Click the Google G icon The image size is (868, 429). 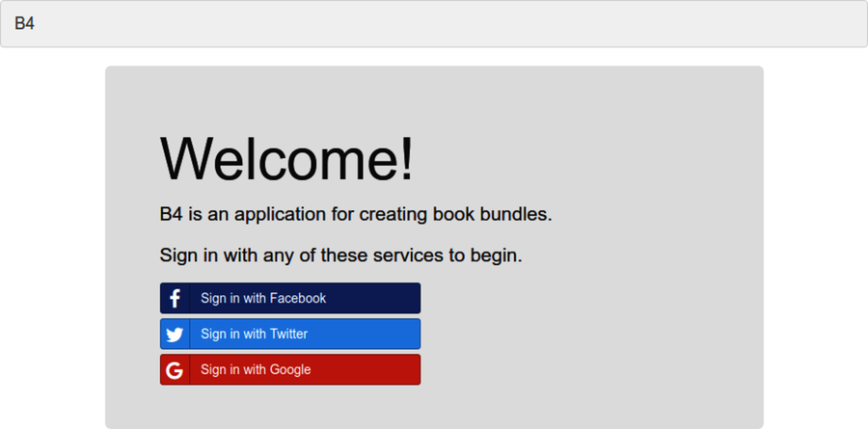pos(175,370)
